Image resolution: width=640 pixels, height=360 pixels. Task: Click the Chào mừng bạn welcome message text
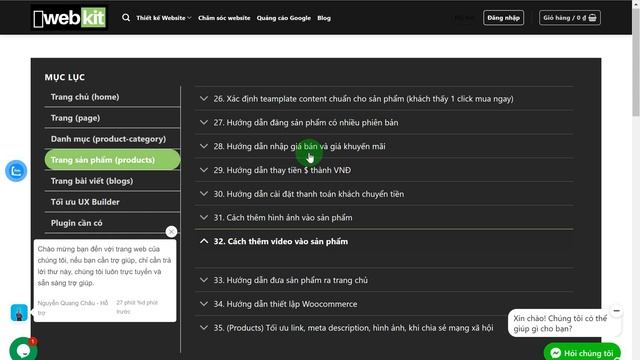[104, 266]
